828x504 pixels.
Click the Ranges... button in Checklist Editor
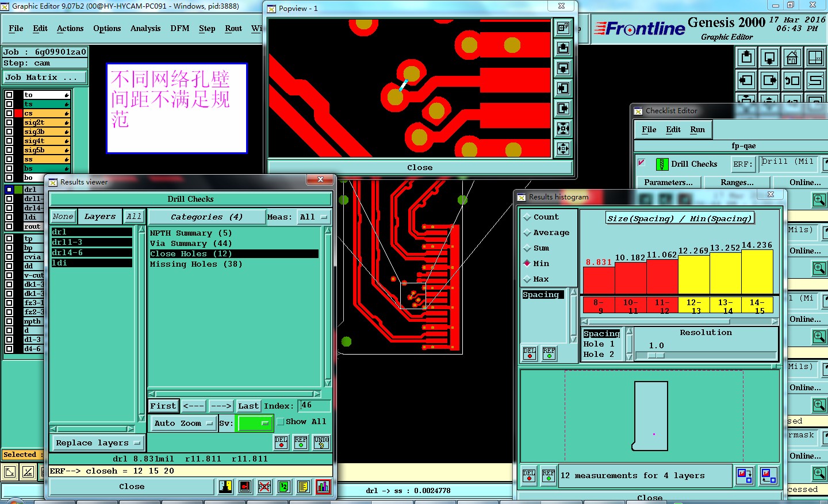coord(737,183)
